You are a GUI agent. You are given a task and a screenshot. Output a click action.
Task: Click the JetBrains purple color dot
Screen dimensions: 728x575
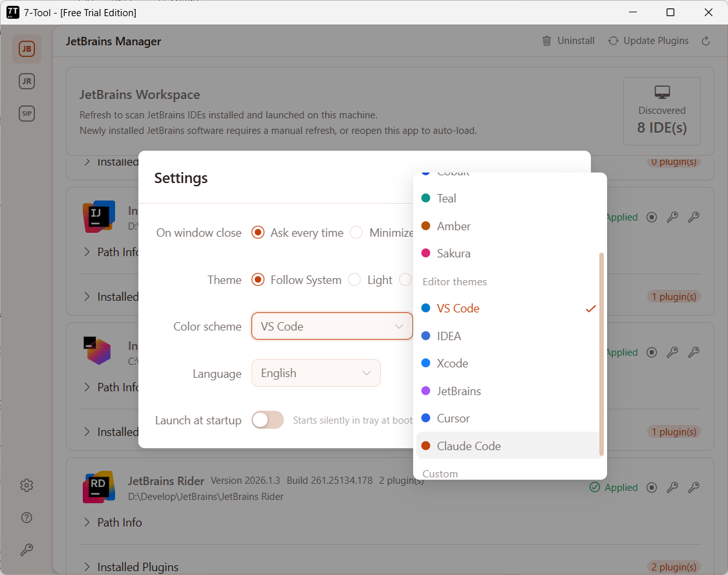pos(425,391)
